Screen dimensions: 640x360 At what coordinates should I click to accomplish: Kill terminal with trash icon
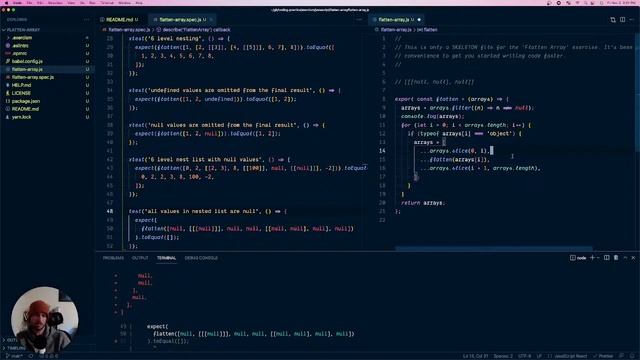tap(616, 258)
